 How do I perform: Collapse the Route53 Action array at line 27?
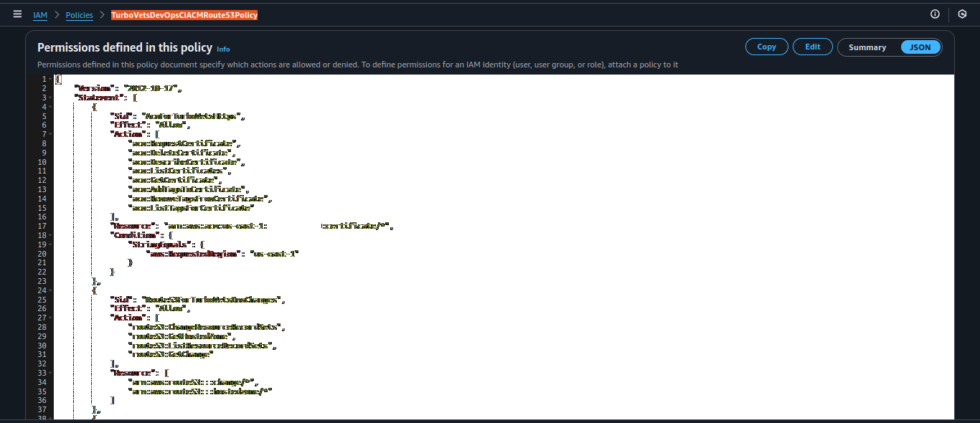pos(50,318)
